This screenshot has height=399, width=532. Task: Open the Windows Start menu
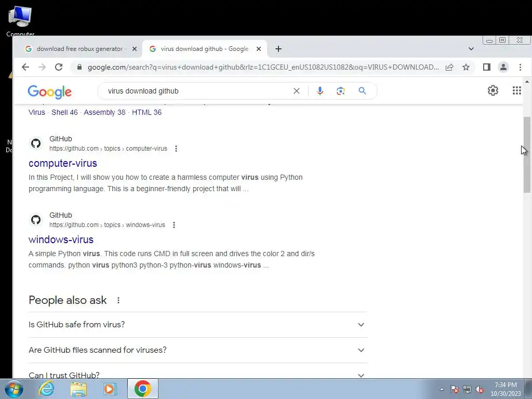14,389
